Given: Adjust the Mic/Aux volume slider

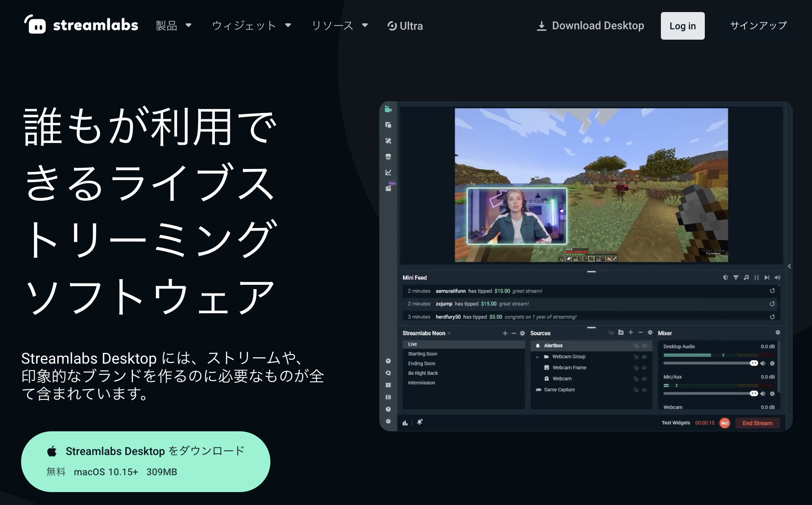Looking at the screenshot, I should [x=710, y=393].
